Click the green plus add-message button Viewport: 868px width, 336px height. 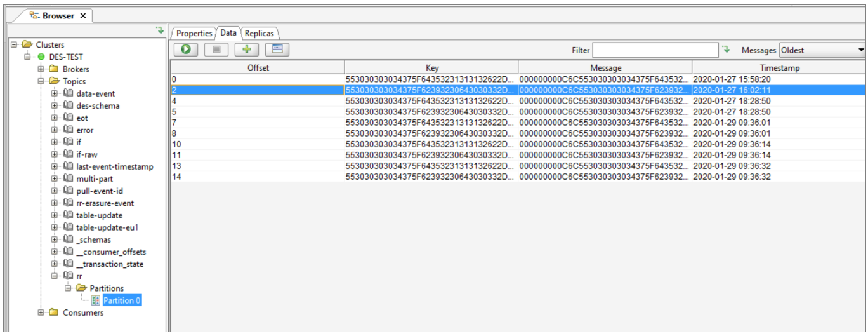[x=247, y=50]
